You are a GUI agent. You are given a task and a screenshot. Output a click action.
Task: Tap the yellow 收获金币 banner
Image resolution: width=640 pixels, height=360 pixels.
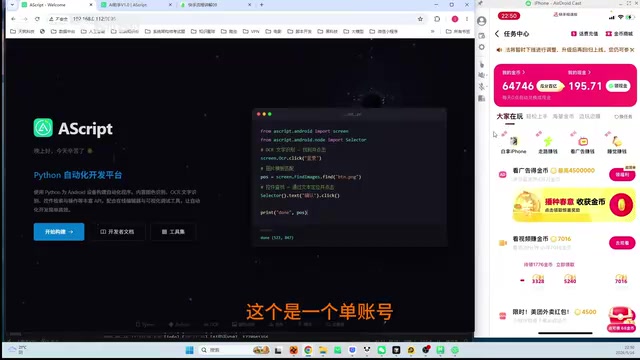tap(573, 205)
